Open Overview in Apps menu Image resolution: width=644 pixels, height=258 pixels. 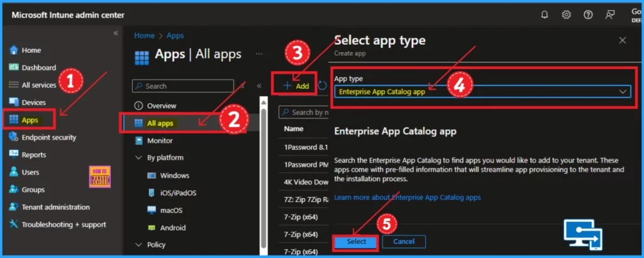pyautogui.click(x=162, y=106)
